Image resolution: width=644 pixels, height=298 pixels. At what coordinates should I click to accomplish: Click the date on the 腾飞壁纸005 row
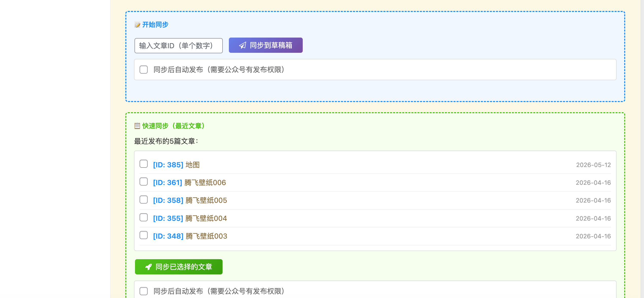point(593,201)
